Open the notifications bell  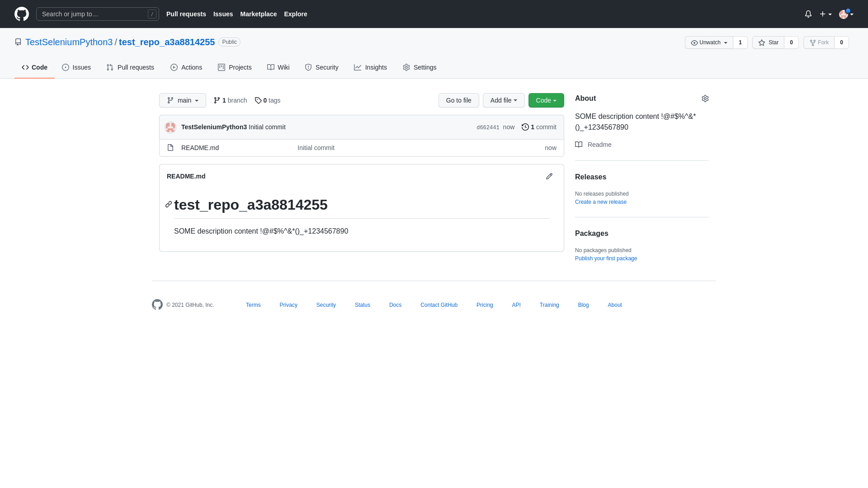tap(808, 14)
